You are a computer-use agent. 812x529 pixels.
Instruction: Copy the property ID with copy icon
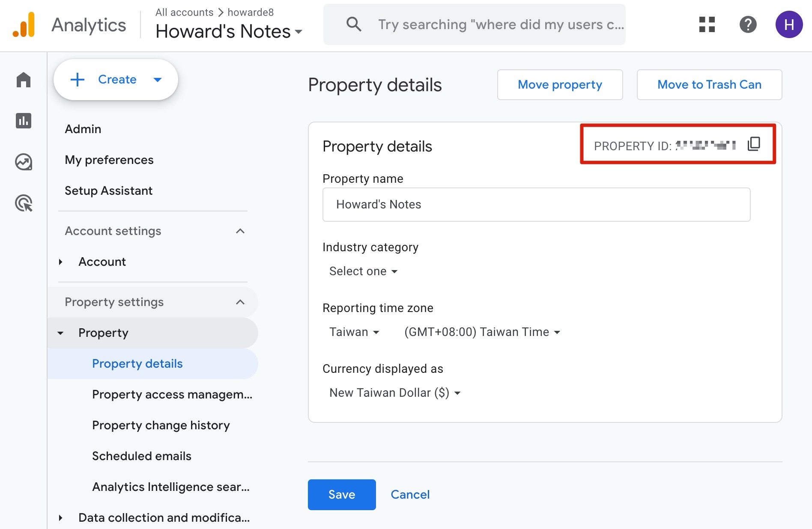(754, 144)
